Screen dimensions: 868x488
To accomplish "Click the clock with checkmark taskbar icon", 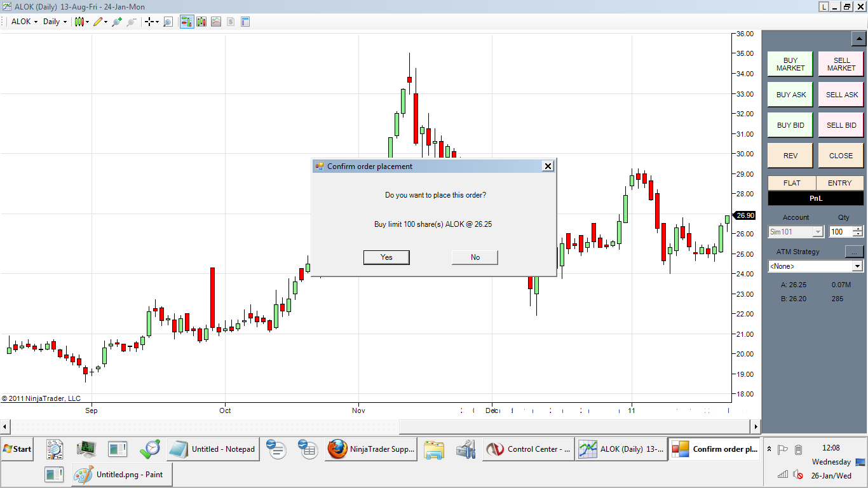I will point(150,449).
